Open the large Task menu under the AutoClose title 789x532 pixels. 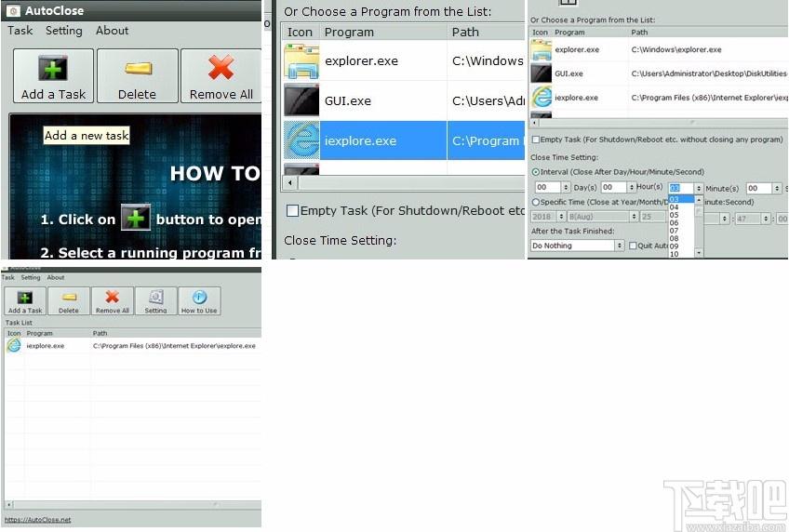(20, 31)
